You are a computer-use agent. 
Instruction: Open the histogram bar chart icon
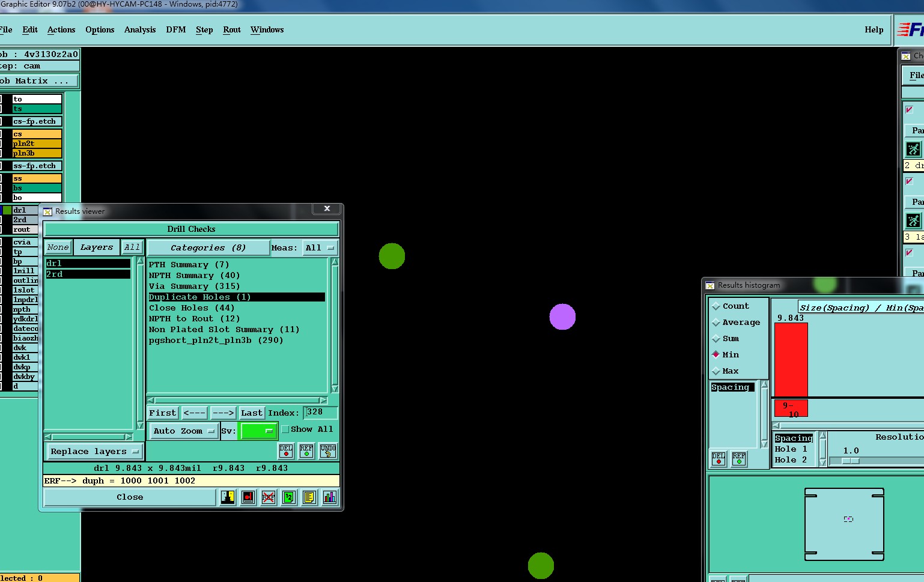(330, 497)
